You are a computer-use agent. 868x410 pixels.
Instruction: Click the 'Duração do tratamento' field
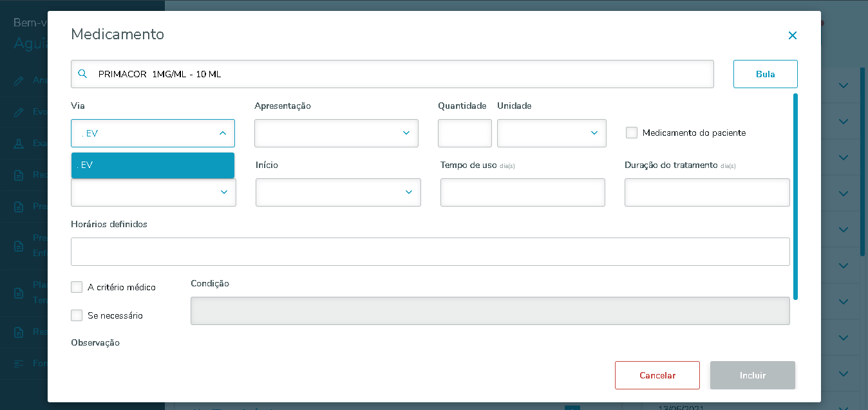coord(706,192)
